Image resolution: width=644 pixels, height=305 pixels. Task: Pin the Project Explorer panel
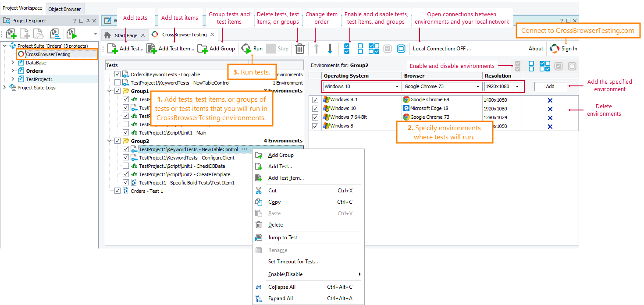coord(88,21)
